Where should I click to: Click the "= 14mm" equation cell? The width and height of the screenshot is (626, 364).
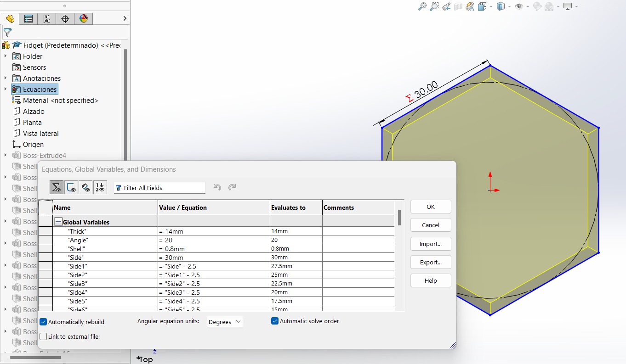(214, 231)
